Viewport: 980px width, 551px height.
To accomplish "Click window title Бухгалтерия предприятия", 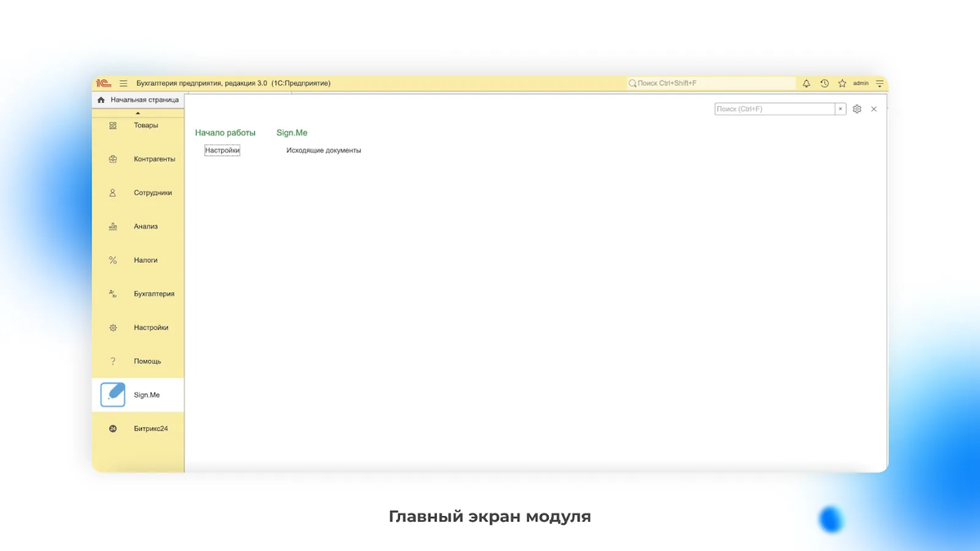I will click(x=234, y=83).
